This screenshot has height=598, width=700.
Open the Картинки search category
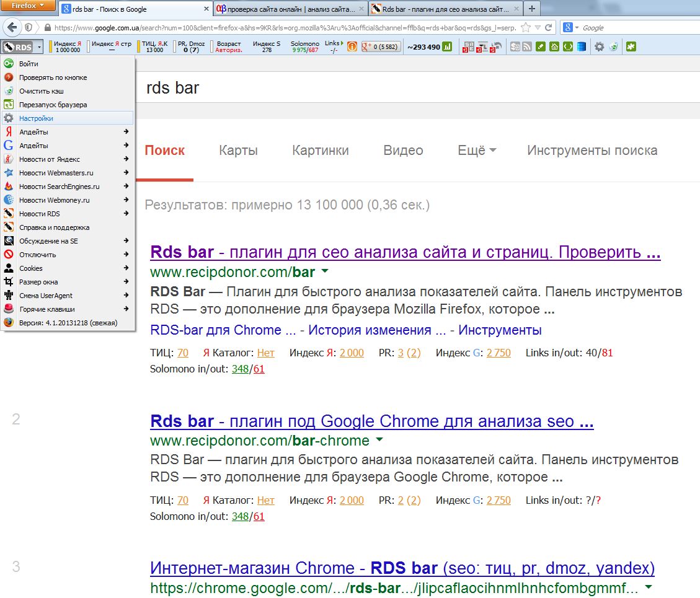point(320,151)
